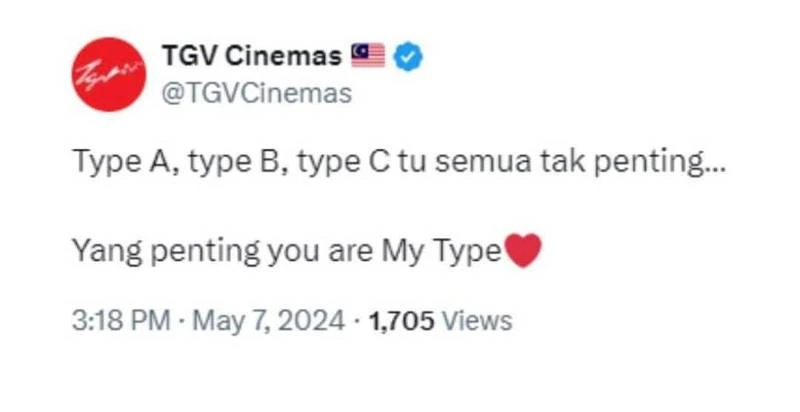Click the Malaysia flag emoji
This screenshot has width=800, height=412.
point(367,56)
